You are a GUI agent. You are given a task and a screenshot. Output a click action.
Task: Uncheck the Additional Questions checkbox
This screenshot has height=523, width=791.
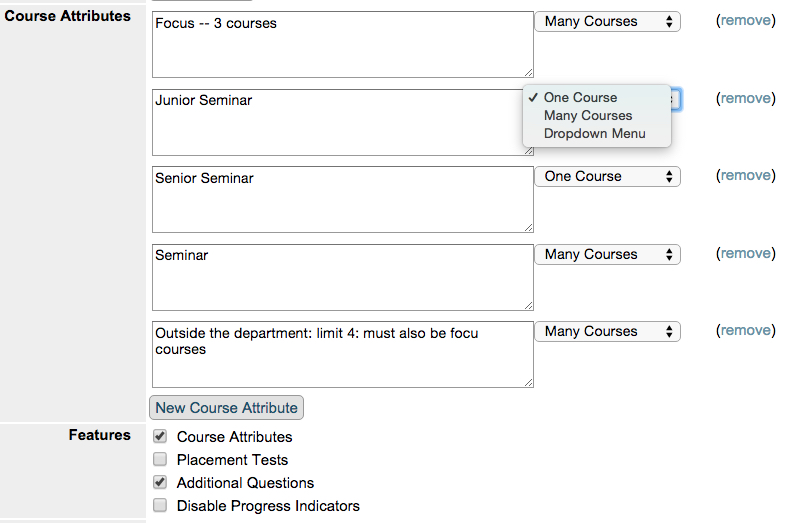[x=160, y=482]
